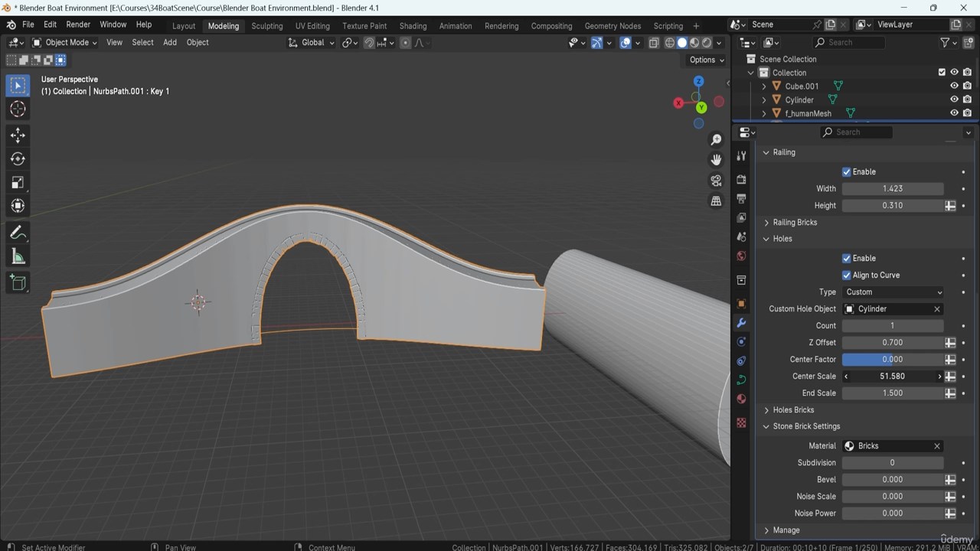Viewport: 980px width, 551px height.
Task: Toggle the camera view gizmo
Action: coord(716,181)
